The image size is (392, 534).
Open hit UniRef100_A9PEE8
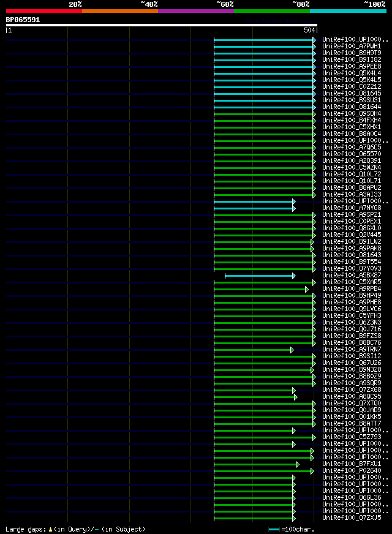[352, 66]
